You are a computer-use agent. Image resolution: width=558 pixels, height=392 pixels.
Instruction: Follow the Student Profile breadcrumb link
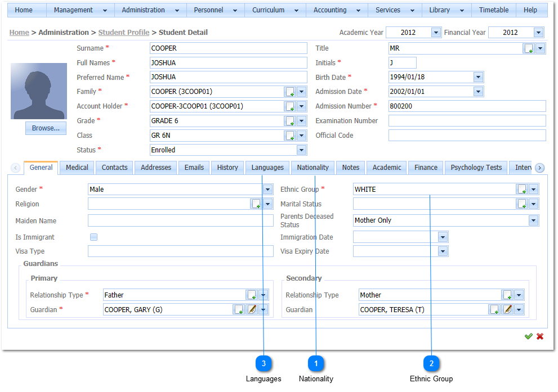click(x=124, y=33)
